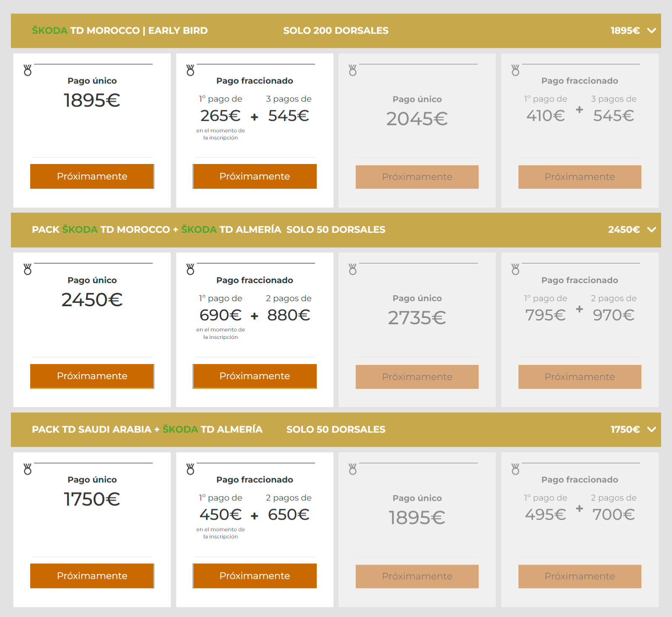Image resolution: width=672 pixels, height=617 pixels.
Task: Collapse the ŠKODA TD Morocco Early Bird chevron
Action: click(x=651, y=31)
